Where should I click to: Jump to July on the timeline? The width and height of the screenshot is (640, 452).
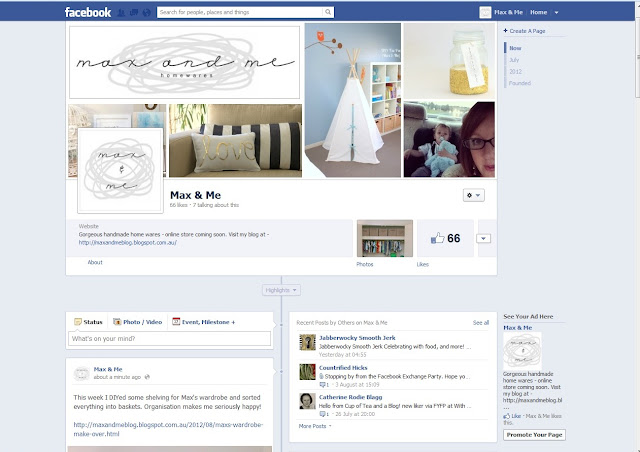tap(514, 60)
